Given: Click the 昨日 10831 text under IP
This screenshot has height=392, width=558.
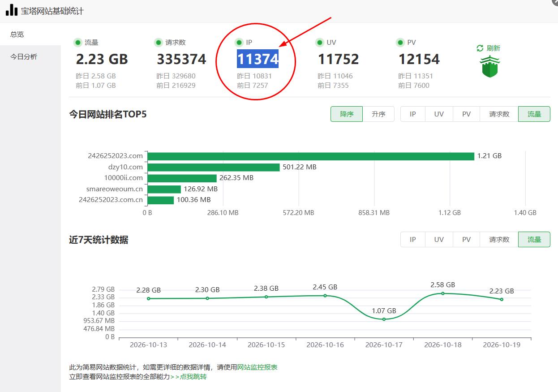Looking at the screenshot, I should click(254, 76).
